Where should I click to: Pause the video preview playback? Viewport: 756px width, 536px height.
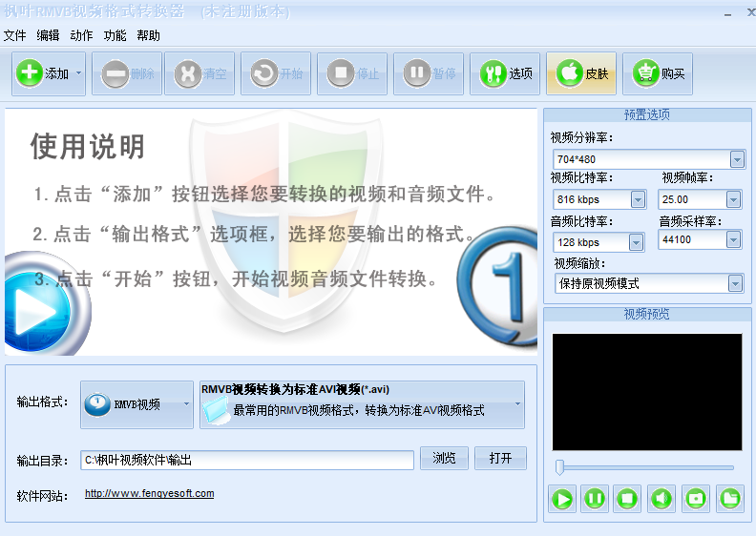coord(595,499)
